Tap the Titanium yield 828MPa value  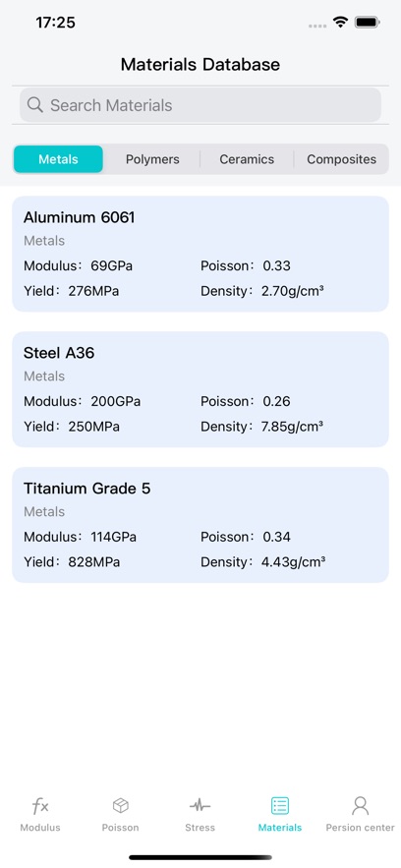[94, 562]
